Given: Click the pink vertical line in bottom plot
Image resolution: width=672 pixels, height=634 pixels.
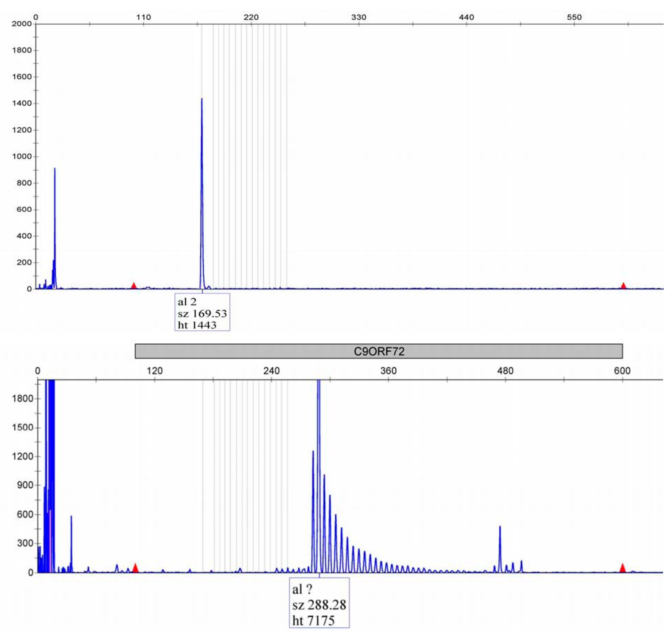Looking at the screenshot, I should point(50,541).
